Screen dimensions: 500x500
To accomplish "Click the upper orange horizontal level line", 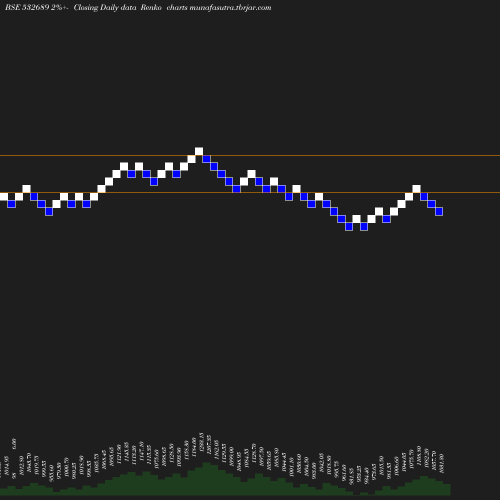I will click(x=250, y=156).
